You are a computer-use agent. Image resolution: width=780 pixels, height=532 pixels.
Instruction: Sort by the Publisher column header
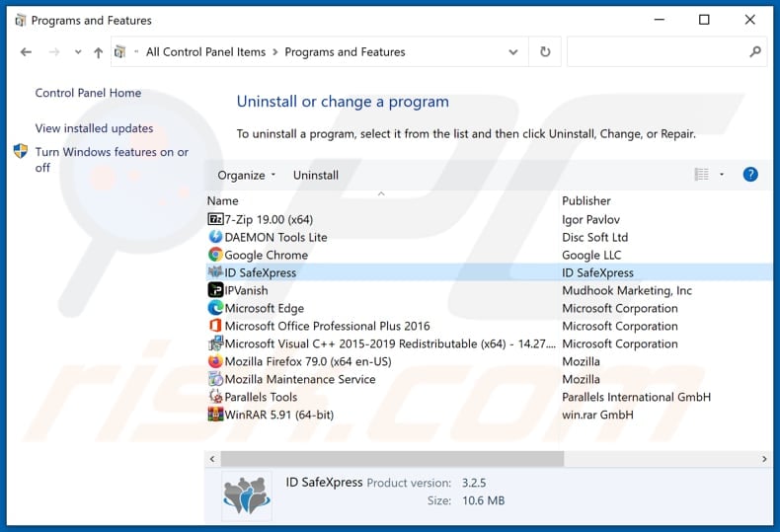click(x=586, y=201)
